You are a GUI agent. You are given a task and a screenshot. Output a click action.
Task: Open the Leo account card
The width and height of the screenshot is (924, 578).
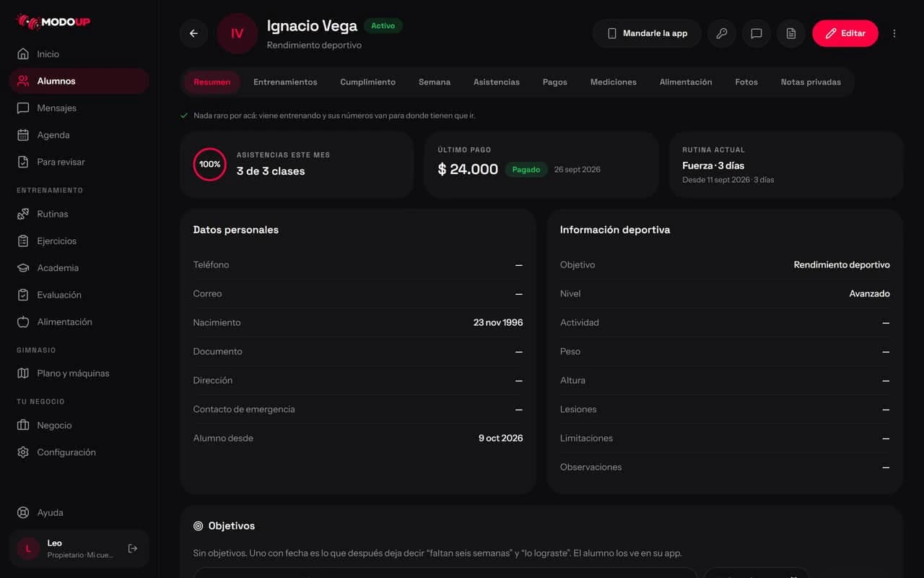click(79, 548)
